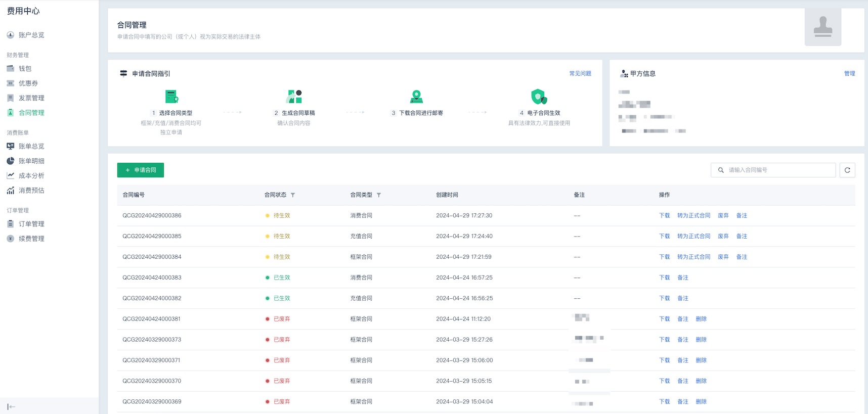Go to 发票管理 in sidebar

pyautogui.click(x=31, y=98)
